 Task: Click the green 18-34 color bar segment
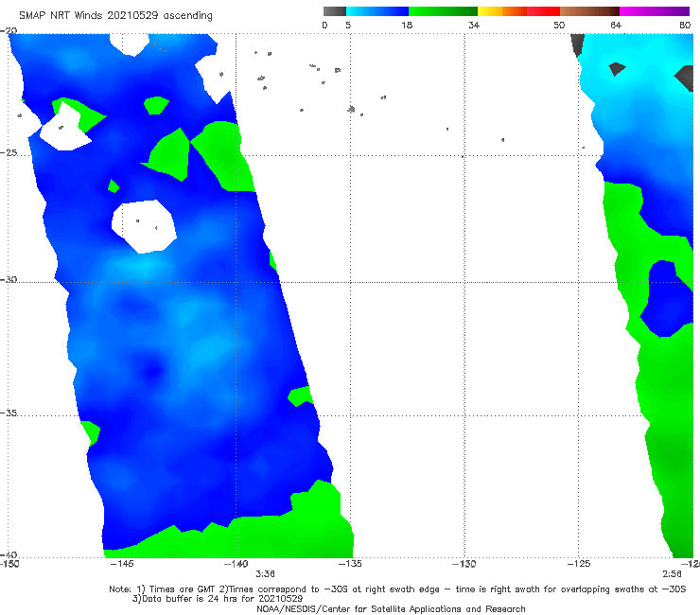pyautogui.click(x=443, y=11)
